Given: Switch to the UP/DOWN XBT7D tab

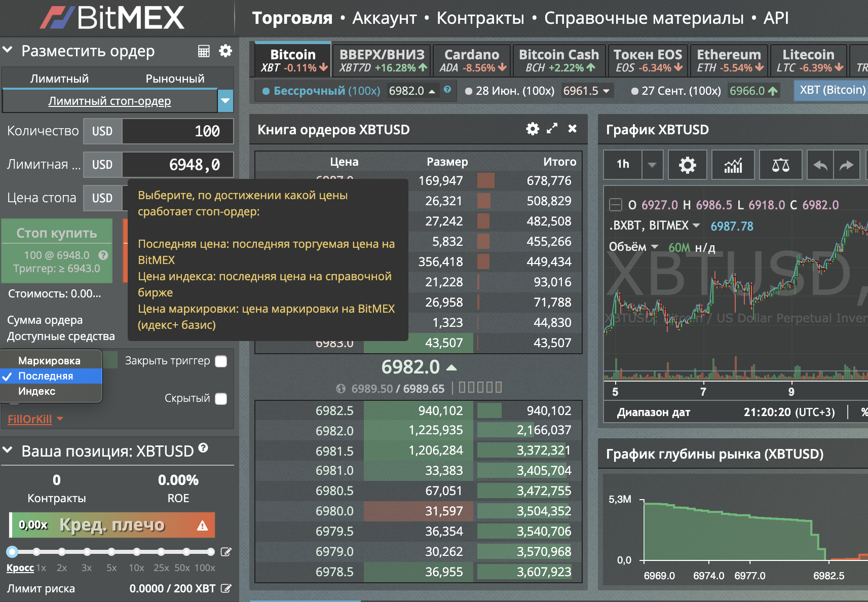Looking at the screenshot, I should (382, 60).
